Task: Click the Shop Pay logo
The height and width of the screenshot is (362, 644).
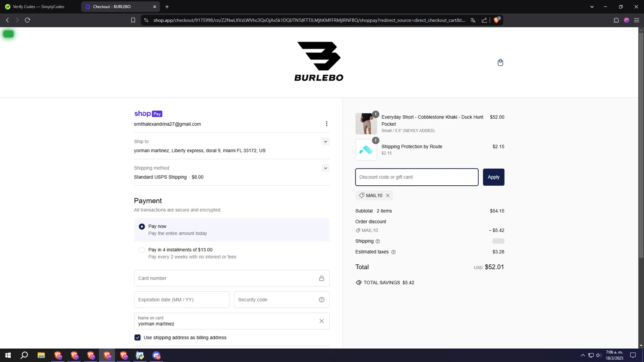Action: pyautogui.click(x=148, y=114)
